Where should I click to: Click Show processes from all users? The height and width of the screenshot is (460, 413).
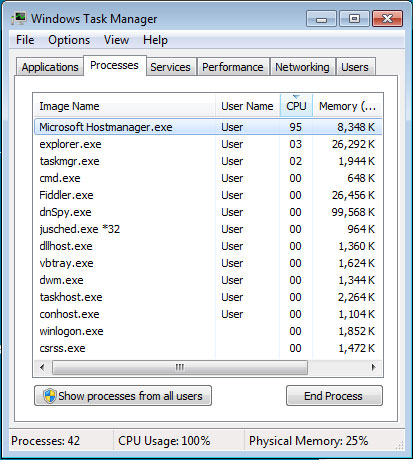pyautogui.click(x=123, y=396)
